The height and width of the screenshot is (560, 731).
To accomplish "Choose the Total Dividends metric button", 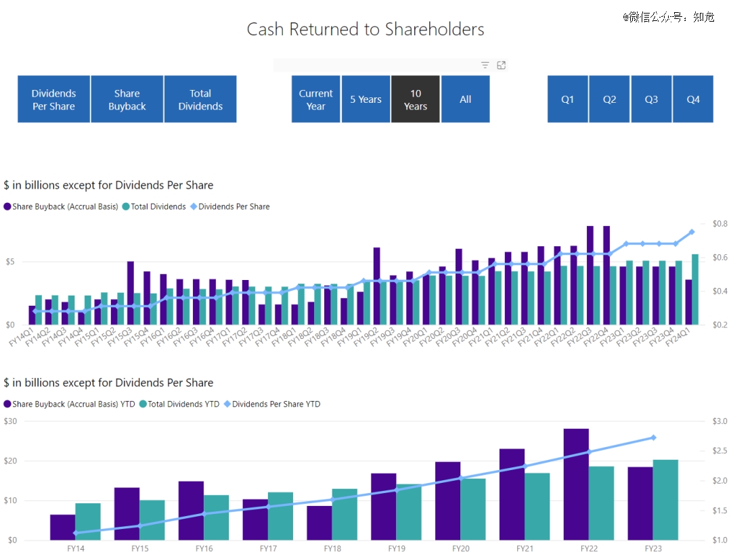I will point(200,99).
